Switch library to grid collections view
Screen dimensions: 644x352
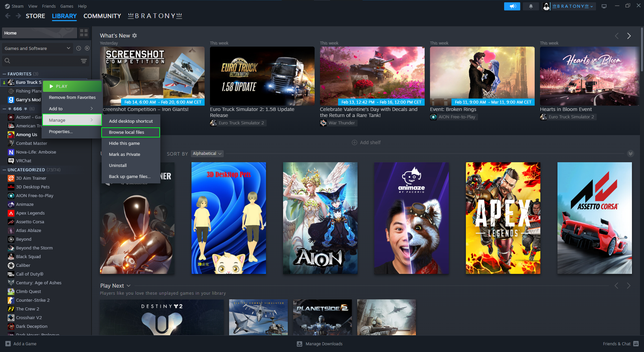click(x=84, y=33)
